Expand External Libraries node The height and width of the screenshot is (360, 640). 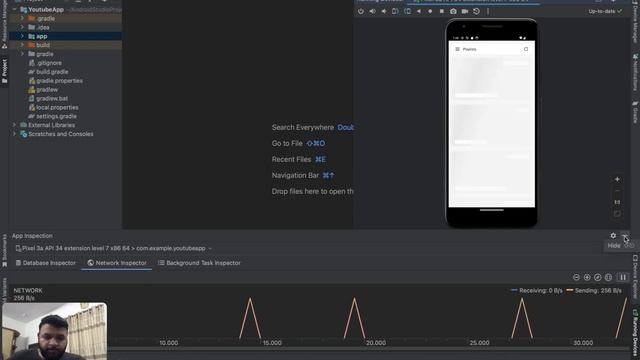(15, 125)
